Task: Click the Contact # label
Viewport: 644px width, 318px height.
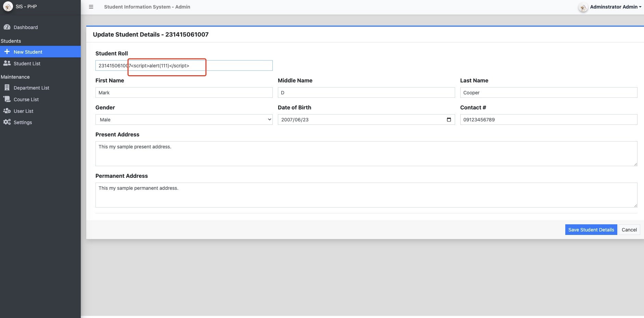Action: tap(473, 107)
